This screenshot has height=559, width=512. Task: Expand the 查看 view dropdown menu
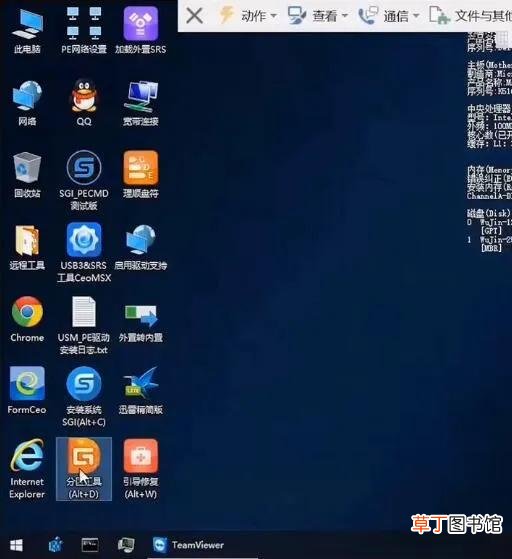(x=318, y=16)
